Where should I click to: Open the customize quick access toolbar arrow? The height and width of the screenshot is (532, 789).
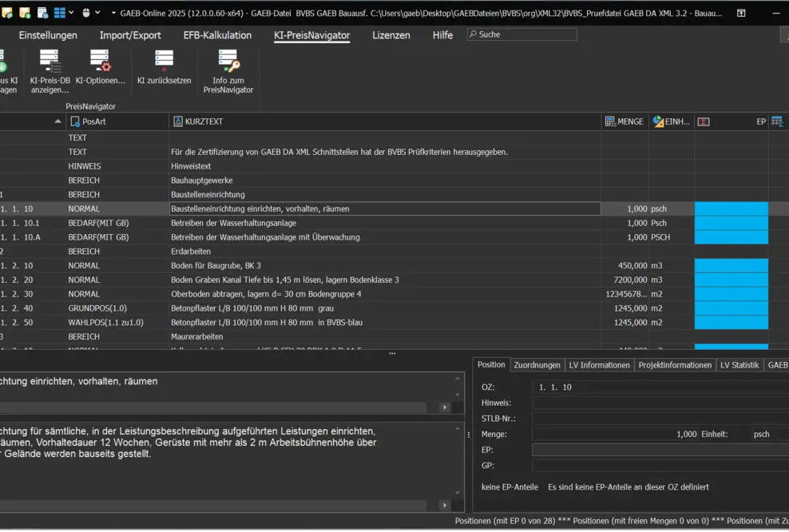click(x=113, y=13)
